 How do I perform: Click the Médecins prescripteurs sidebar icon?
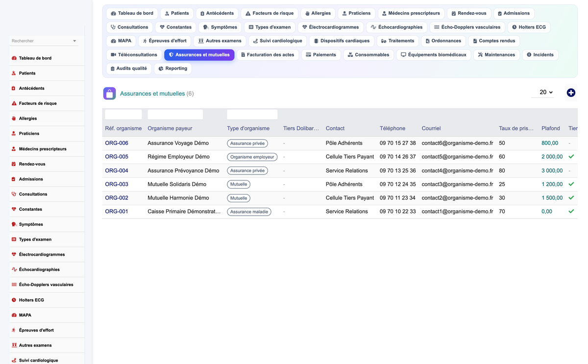pos(14,149)
